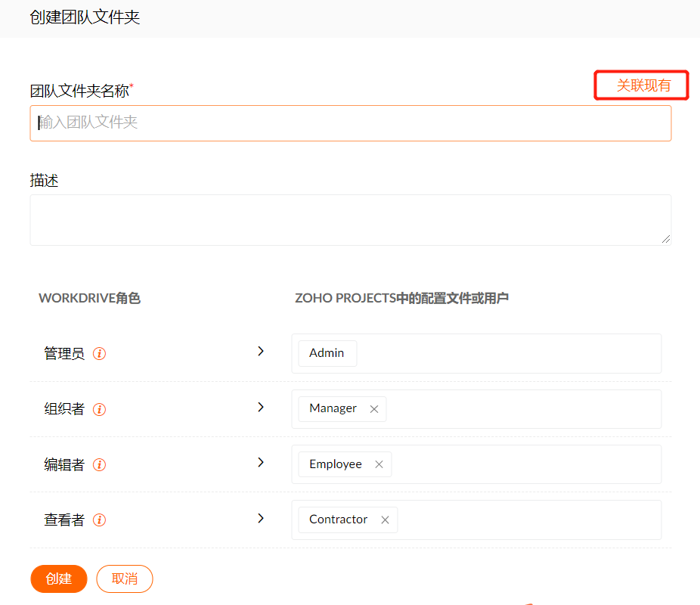Click the 取消 button
This screenshot has width=700, height=605.
tap(125, 579)
